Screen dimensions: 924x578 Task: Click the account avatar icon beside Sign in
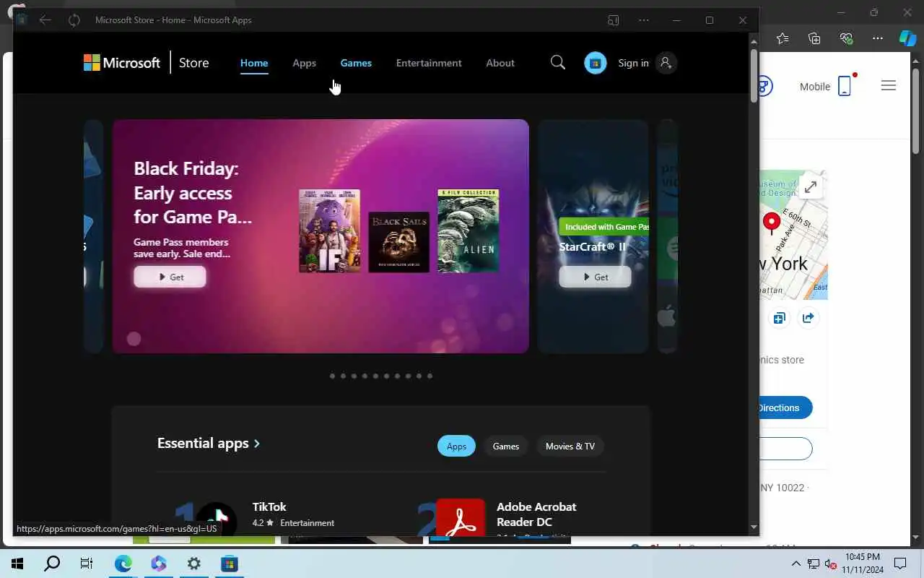coord(666,63)
